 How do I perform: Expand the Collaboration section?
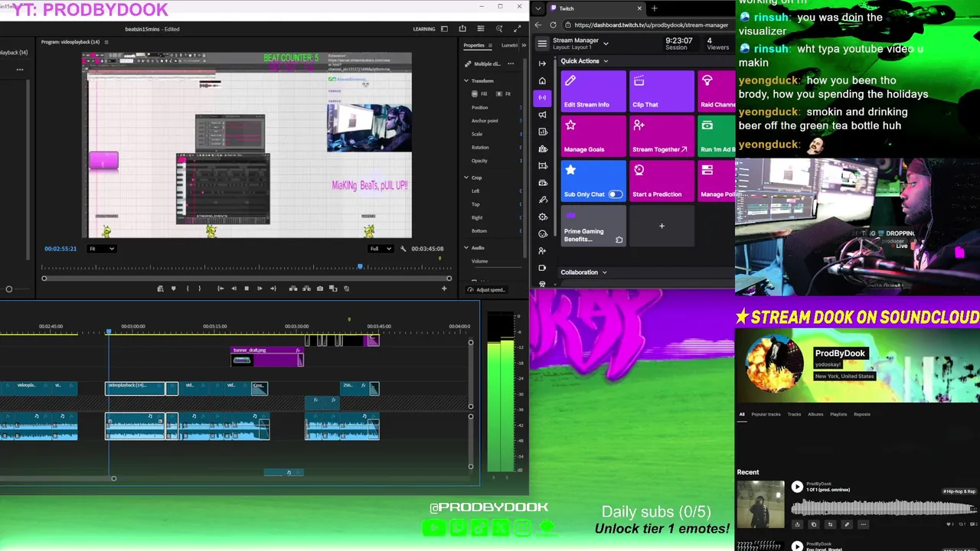point(604,272)
